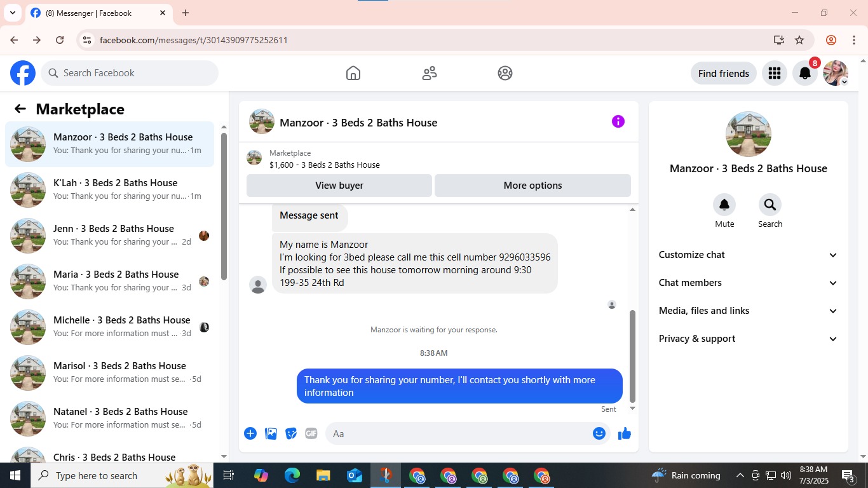Open File Explorer from the taskbar
Image resolution: width=868 pixels, height=488 pixels.
point(323,475)
